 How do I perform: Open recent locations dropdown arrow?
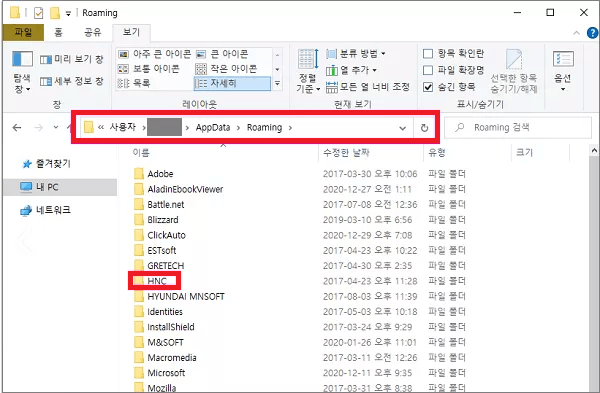coord(56,127)
